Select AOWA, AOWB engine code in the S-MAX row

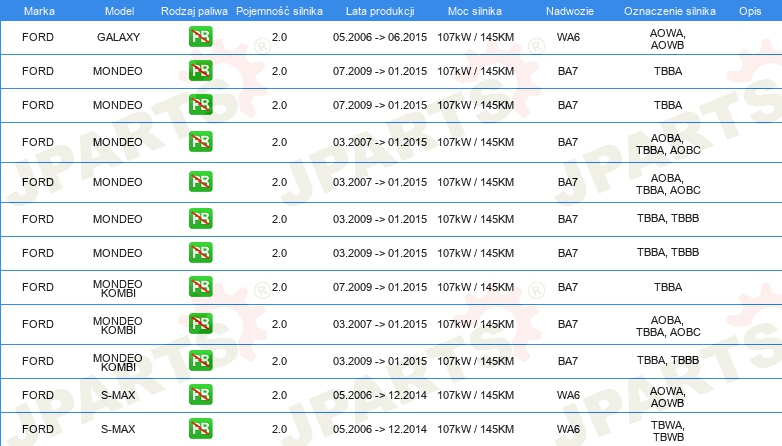668,397
